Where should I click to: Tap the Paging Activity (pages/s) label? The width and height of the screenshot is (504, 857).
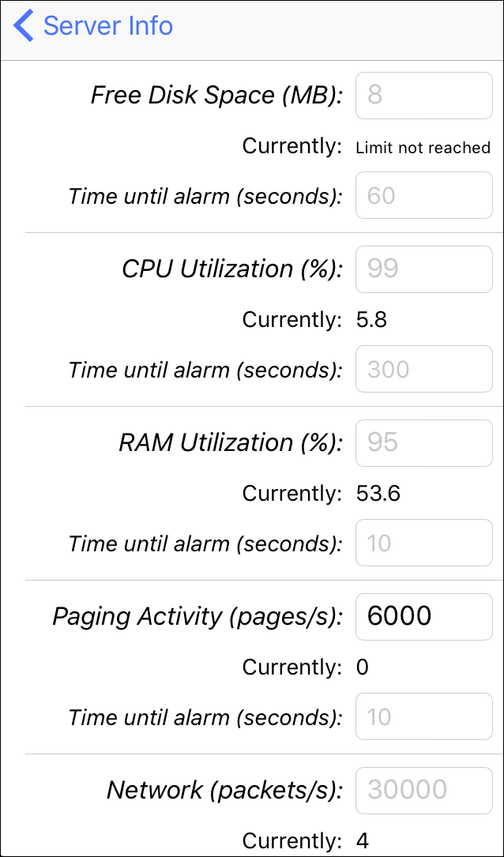point(197,617)
